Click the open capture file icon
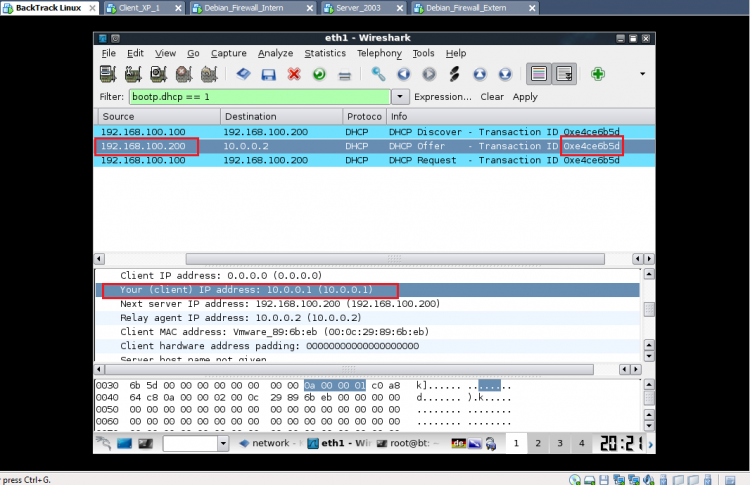 [243, 74]
